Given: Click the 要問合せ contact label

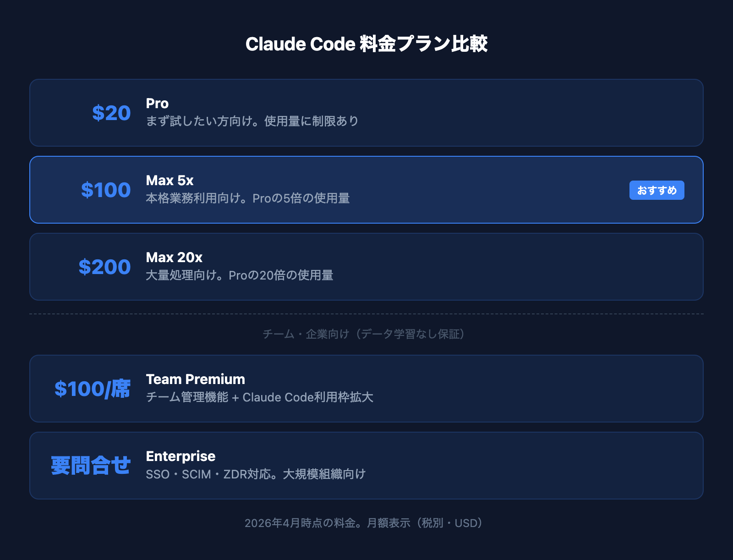Looking at the screenshot, I should point(91,466).
